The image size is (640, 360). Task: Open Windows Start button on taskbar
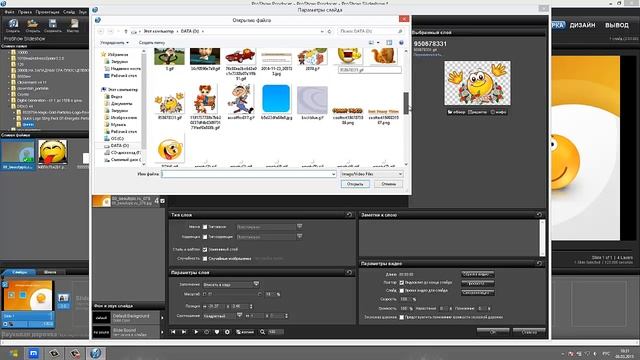coord(13,353)
